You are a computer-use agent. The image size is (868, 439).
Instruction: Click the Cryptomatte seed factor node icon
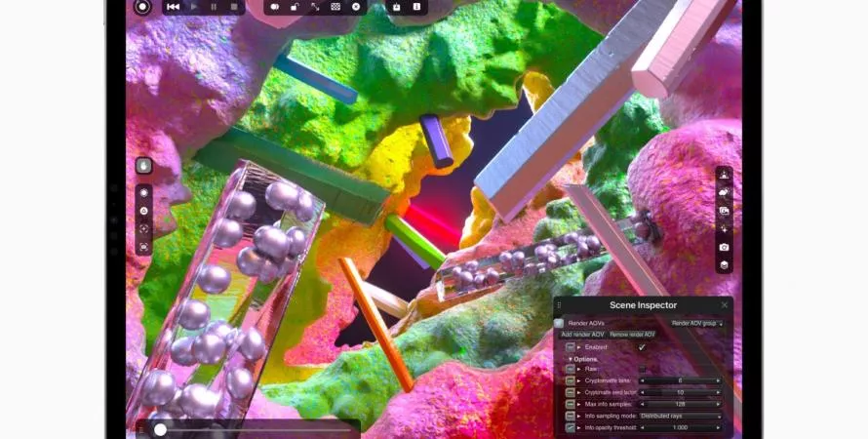tap(571, 392)
